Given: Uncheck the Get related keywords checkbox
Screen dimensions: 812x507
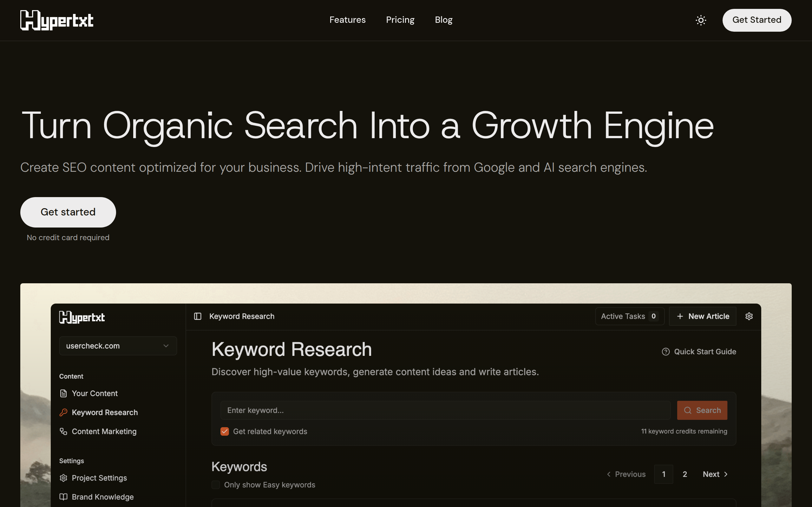Looking at the screenshot, I should pos(225,432).
